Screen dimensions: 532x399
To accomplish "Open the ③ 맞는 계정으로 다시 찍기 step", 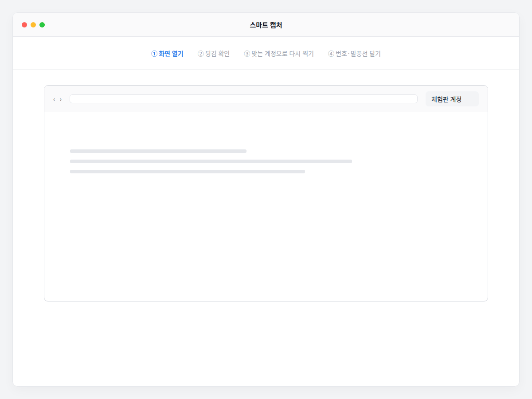I will point(279,54).
